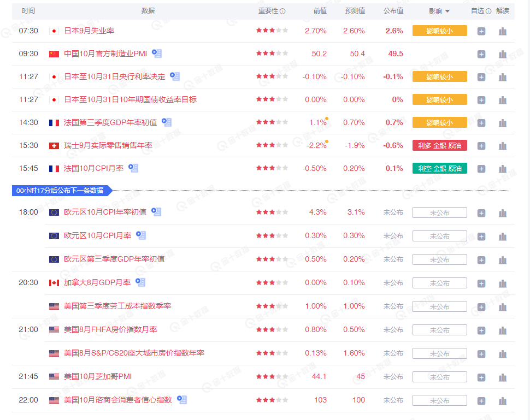530x420 pixels.
Task: Click the US flag icon beside 美国10月芝加哥PMI
Action: click(53, 376)
